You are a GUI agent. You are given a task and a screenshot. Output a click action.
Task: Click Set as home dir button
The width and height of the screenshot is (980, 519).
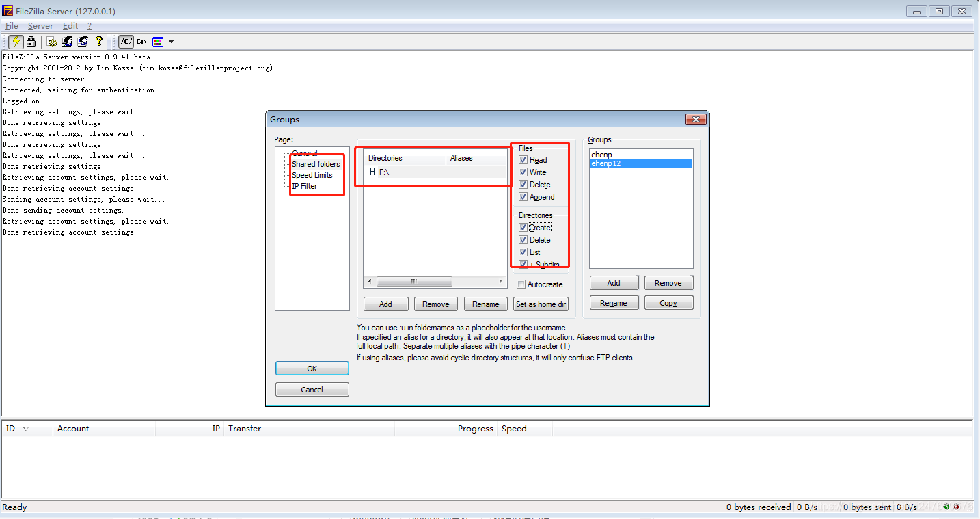pyautogui.click(x=541, y=304)
